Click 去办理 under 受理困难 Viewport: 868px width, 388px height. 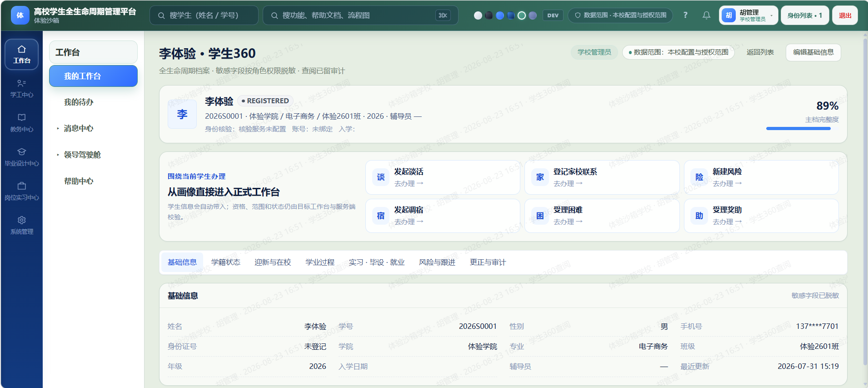point(568,222)
